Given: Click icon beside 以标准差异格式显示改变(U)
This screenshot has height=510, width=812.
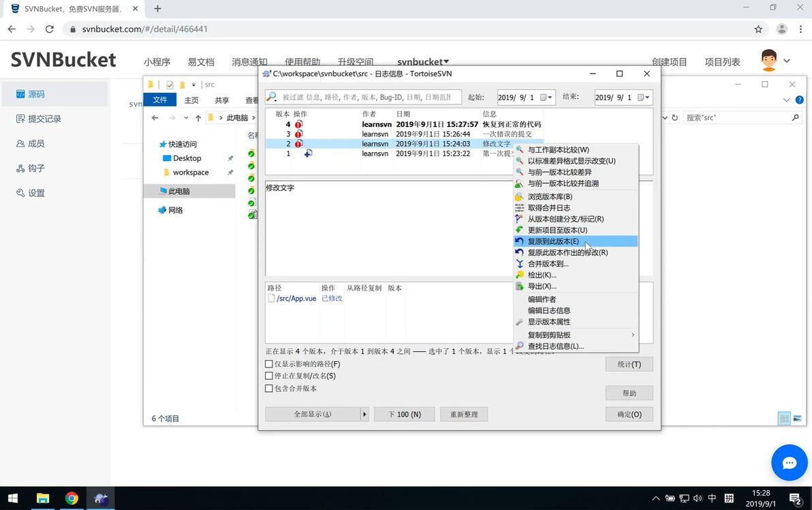Looking at the screenshot, I should [x=519, y=161].
